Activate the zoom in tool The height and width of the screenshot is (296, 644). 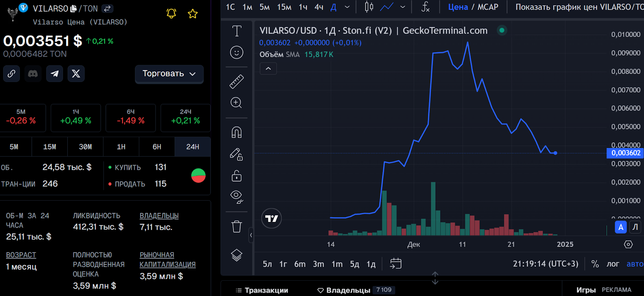(237, 103)
